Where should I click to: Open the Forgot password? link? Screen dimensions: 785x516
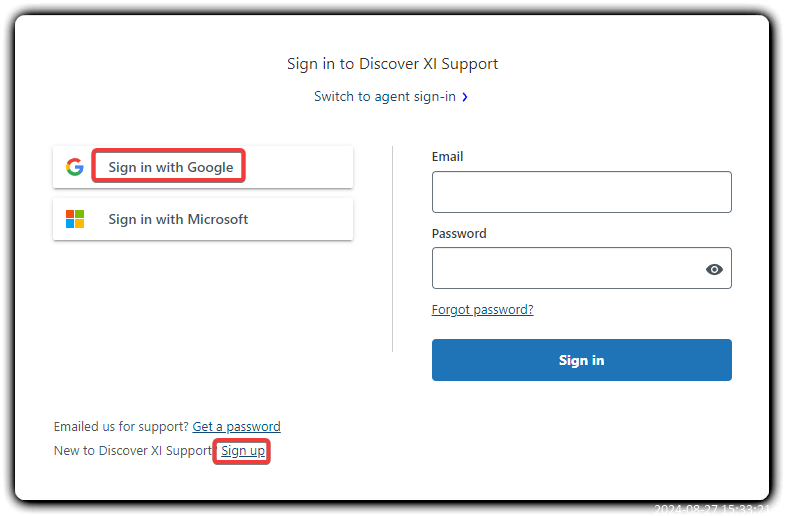(x=482, y=310)
